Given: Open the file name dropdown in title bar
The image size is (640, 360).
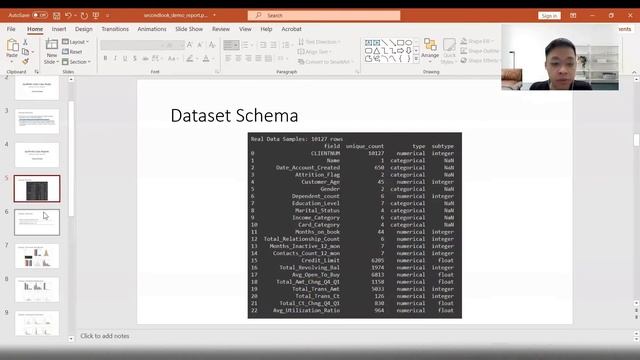Looking at the screenshot, I should (214, 15).
